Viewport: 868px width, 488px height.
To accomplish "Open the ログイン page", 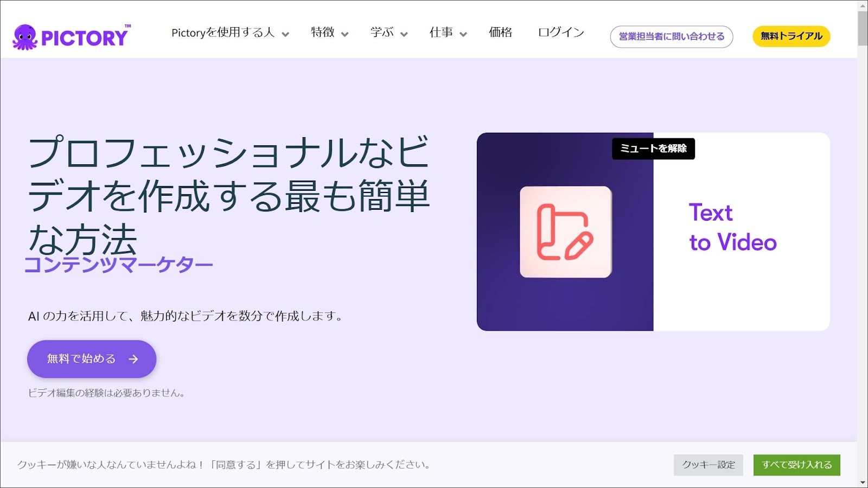I will click(x=561, y=33).
